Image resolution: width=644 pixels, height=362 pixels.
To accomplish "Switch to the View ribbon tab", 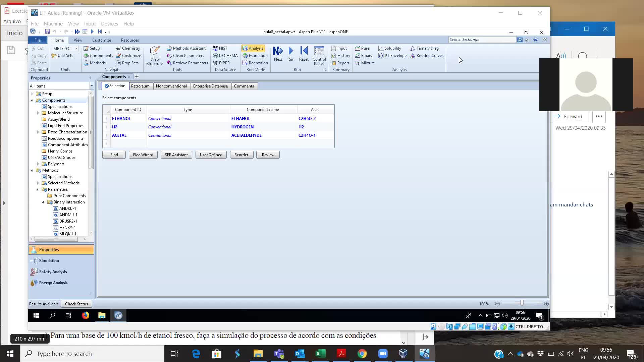I will point(78,40).
